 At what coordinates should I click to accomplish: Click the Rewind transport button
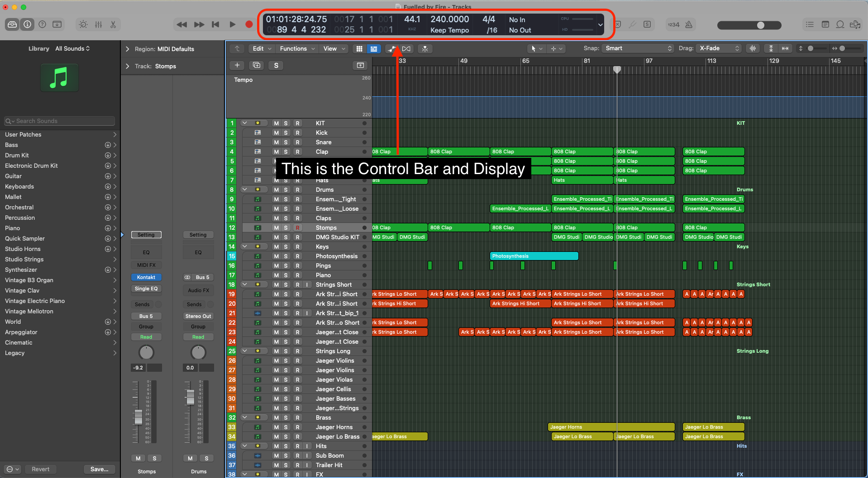182,24
